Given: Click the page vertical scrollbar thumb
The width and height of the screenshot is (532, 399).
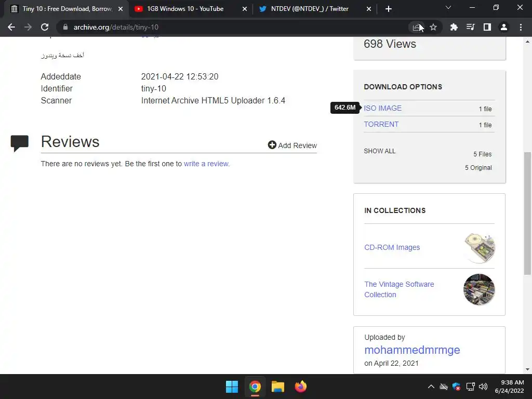Looking at the screenshot, I should [x=527, y=213].
